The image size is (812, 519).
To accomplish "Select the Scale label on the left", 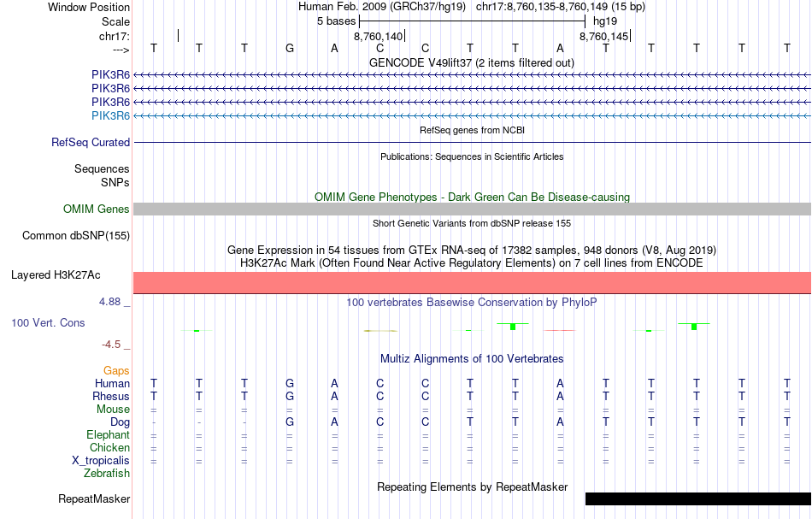I will pos(115,21).
